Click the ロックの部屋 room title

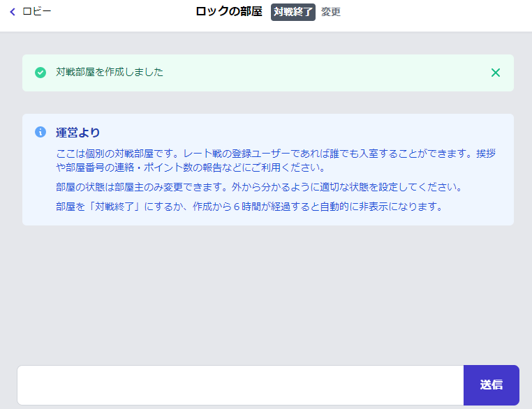coord(229,12)
